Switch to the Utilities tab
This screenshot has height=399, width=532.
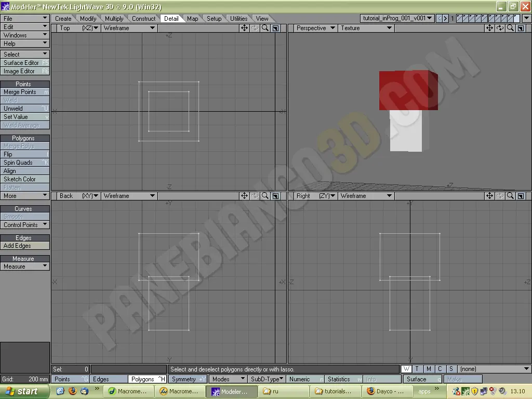tap(239, 19)
